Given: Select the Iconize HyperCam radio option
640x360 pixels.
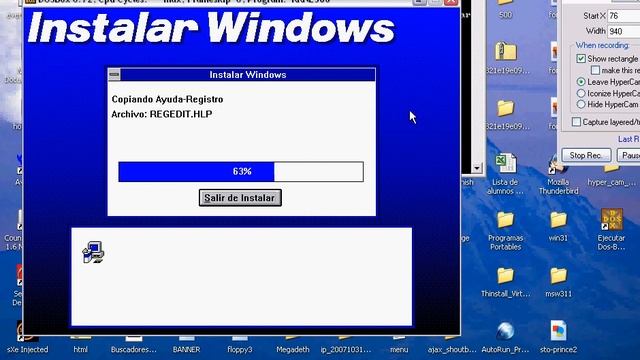Looking at the screenshot, I should point(581,93).
